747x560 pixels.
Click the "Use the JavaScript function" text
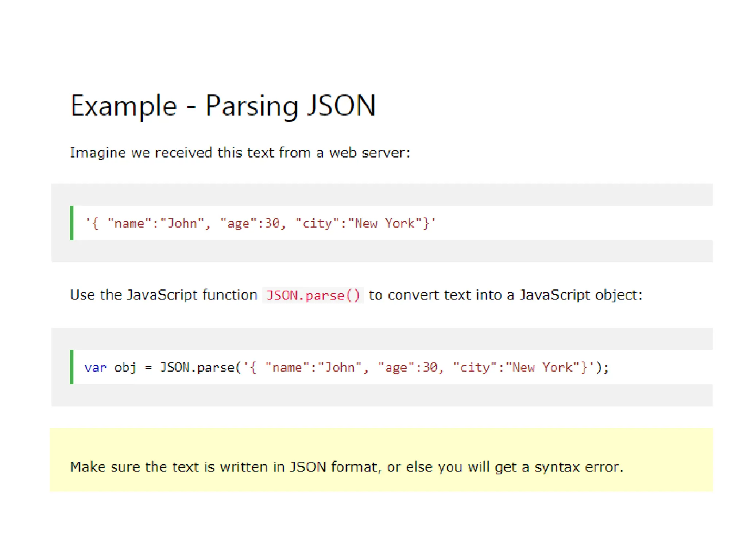click(x=163, y=295)
